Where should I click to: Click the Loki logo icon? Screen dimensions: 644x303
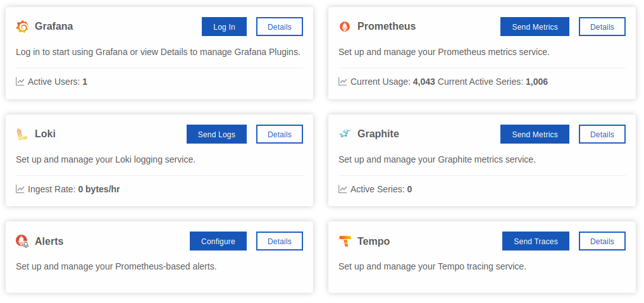coord(22,134)
